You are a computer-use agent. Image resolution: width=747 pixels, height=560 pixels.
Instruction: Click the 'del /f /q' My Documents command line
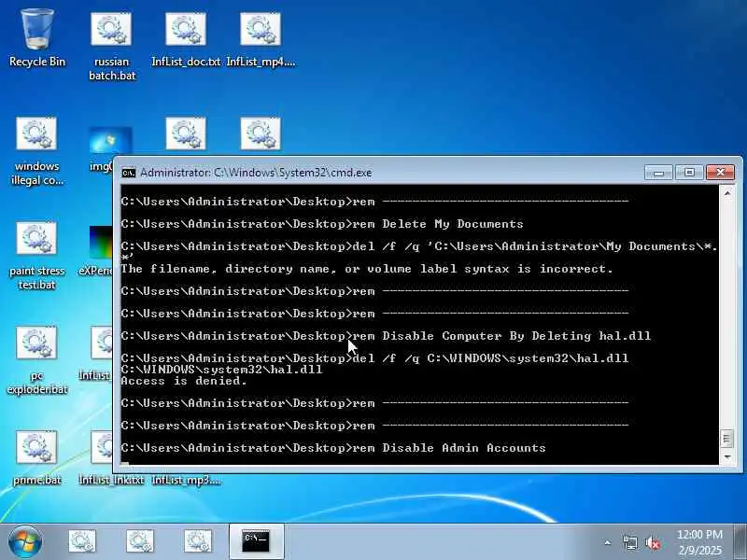(419, 251)
